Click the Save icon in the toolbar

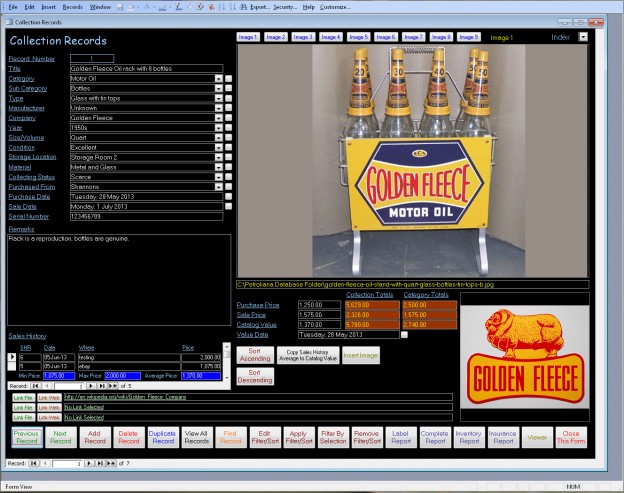[120, 7]
